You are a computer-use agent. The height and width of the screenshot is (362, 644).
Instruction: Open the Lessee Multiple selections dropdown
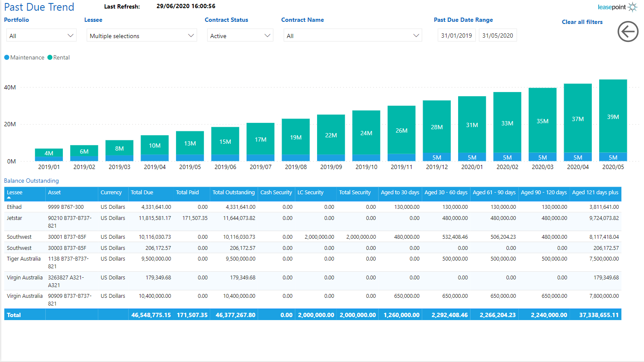pyautogui.click(x=141, y=36)
